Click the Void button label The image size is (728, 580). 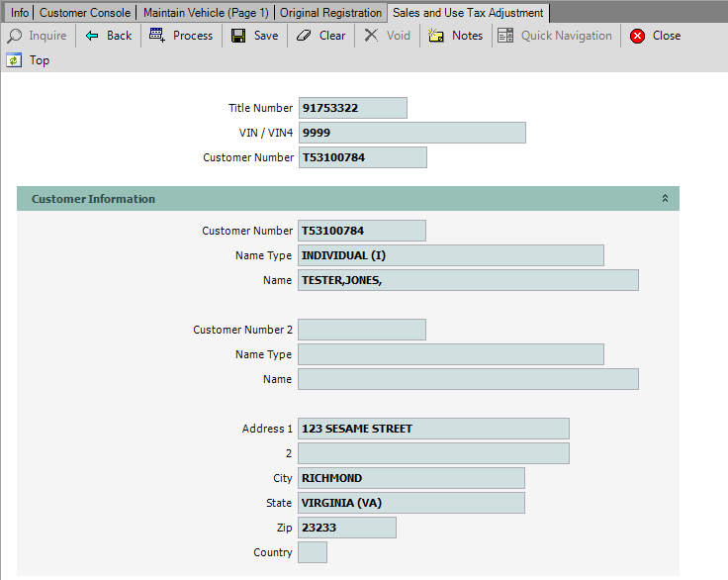399,36
